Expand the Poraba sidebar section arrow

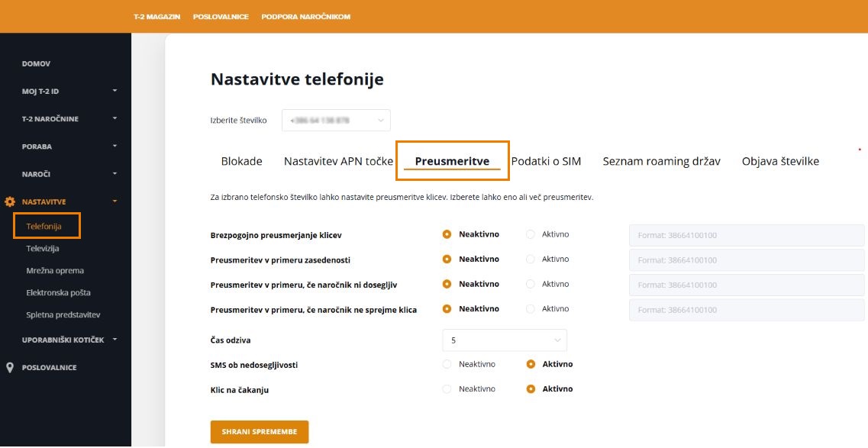115,146
